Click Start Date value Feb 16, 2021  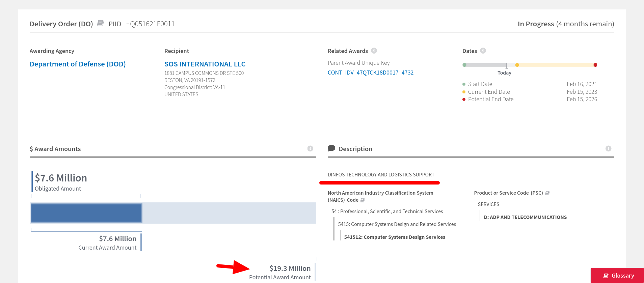pos(582,84)
